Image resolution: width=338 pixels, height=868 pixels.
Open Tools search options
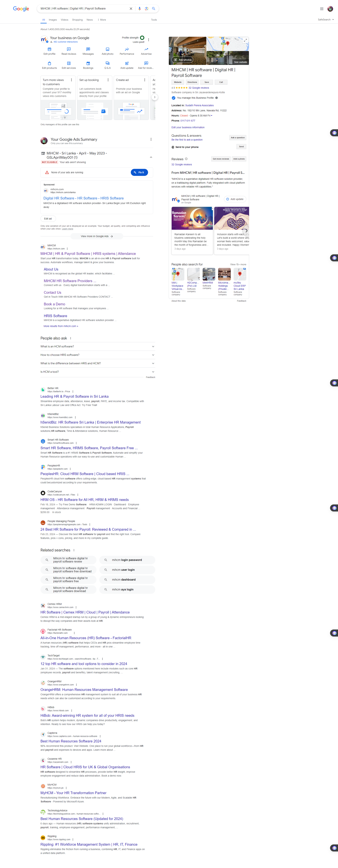154,20
